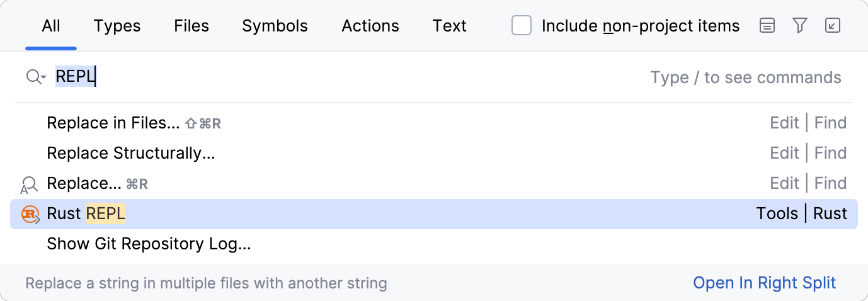868x301 pixels.
Task: Switch to the Text tab
Action: [449, 26]
